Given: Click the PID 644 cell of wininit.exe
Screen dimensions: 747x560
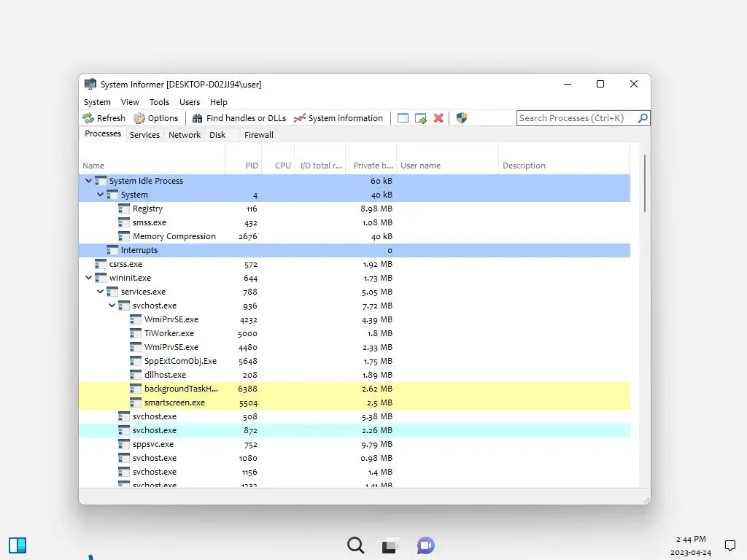Looking at the screenshot, I should pos(251,278).
